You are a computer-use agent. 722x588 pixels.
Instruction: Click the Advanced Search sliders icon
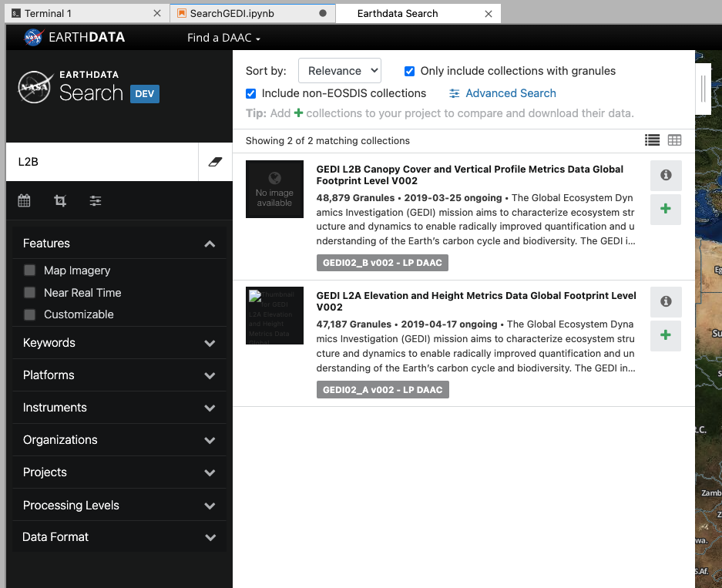(454, 93)
